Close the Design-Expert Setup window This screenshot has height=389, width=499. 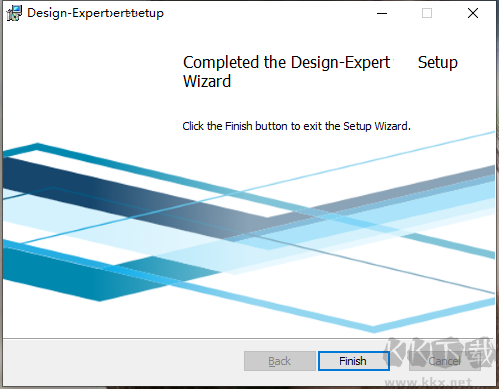point(473,13)
